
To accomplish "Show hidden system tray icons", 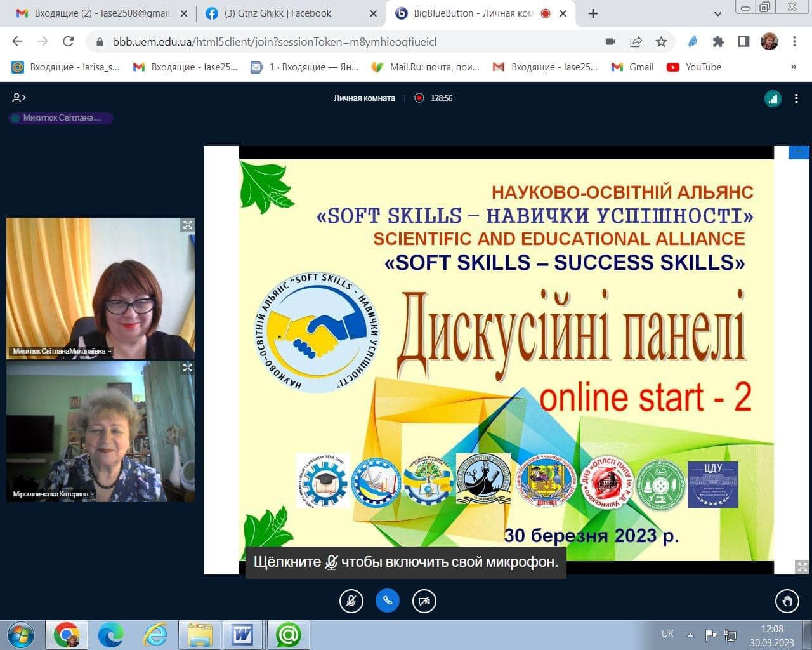I will coord(690,634).
